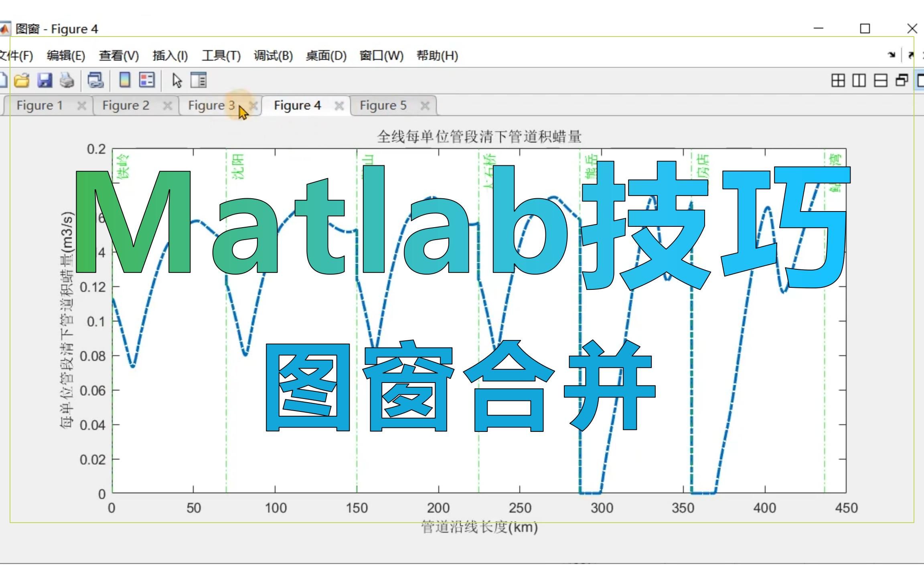
Task: Open the 编辑(E) menu
Action: [x=66, y=55]
